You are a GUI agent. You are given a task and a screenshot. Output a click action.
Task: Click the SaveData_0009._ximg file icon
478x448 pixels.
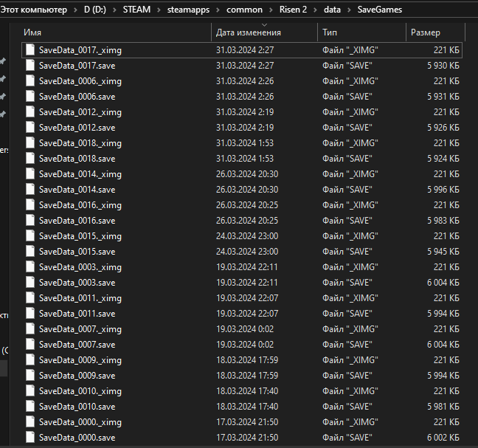(30, 360)
